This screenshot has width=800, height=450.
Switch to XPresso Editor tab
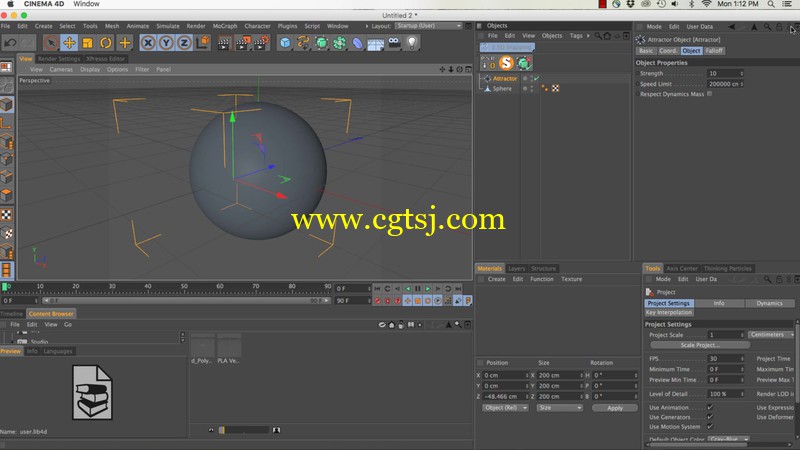pos(105,59)
